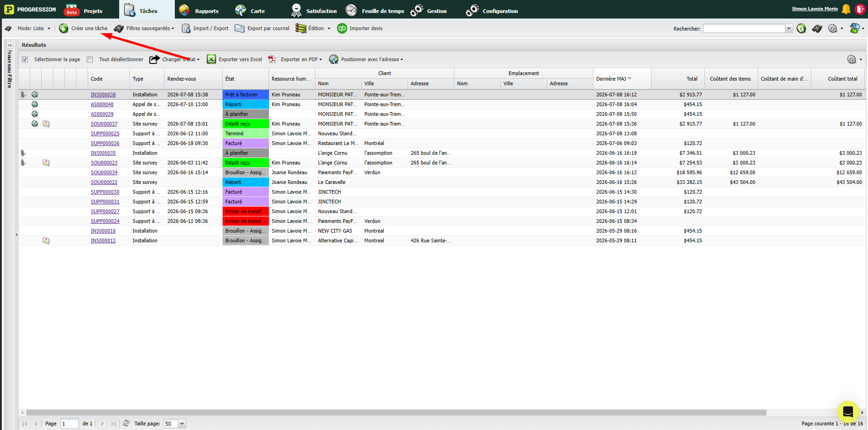The width and height of the screenshot is (868, 430).
Task: Click the red user profile icon
Action: [860, 9]
